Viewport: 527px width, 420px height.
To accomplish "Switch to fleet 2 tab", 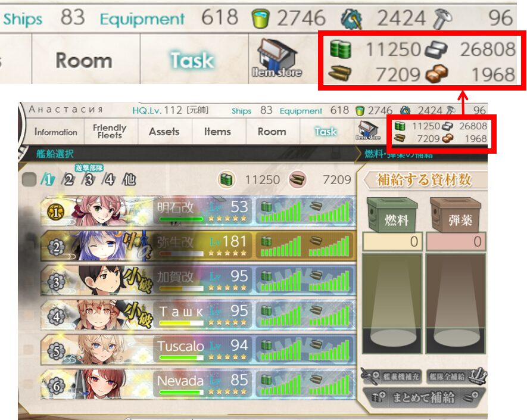I will 68,179.
